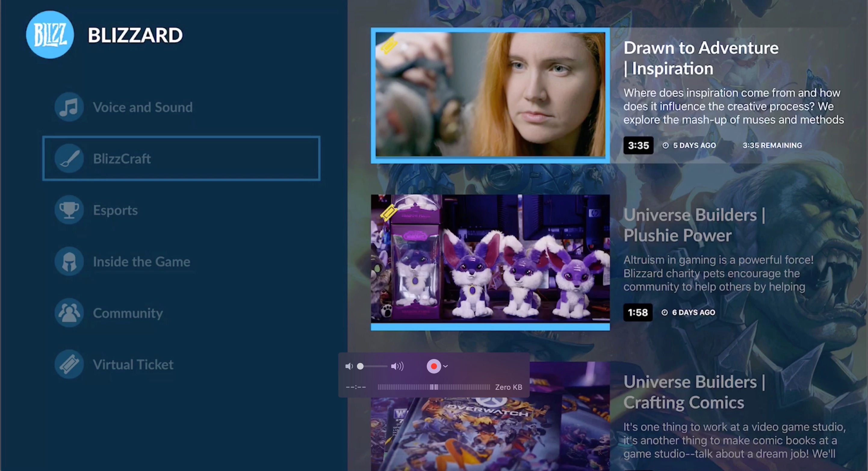The height and width of the screenshot is (471, 868).
Task: Click the Virtual Ticket icon in the sidebar
Action: 69,364
